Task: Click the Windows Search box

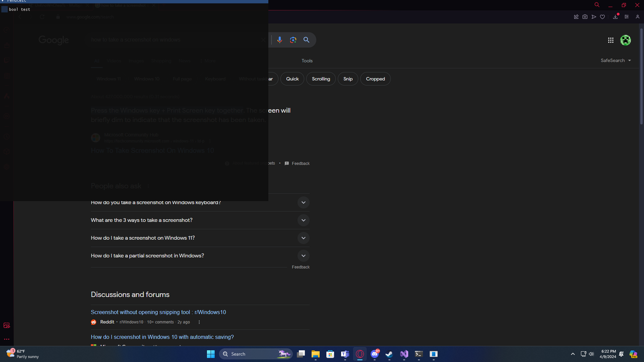Action: pyautogui.click(x=254, y=354)
